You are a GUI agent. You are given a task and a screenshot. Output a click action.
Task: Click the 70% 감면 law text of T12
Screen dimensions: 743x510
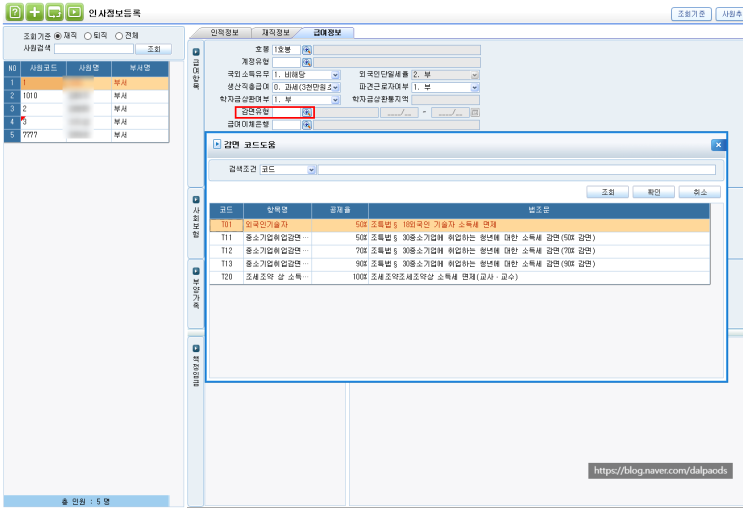coord(482,251)
